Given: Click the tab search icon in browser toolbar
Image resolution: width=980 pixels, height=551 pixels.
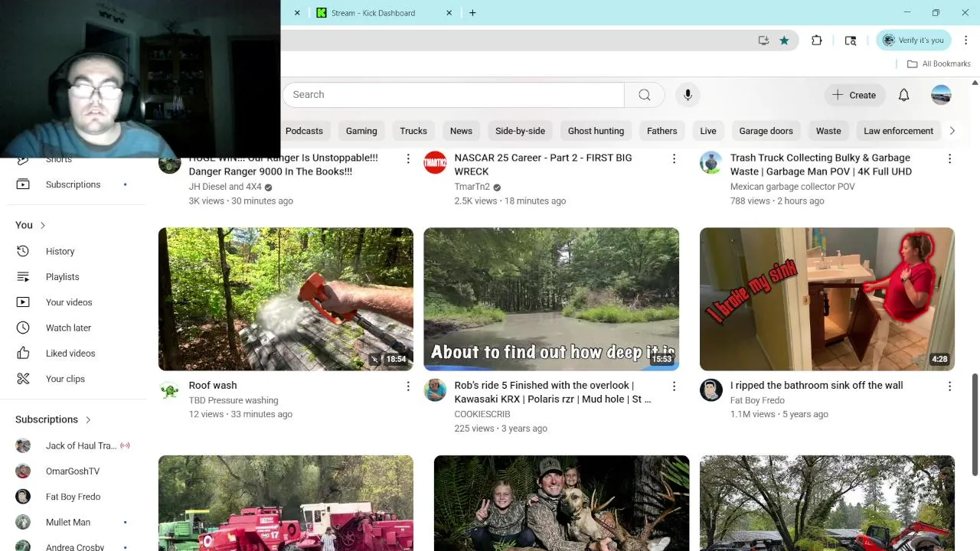Looking at the screenshot, I should (x=851, y=41).
